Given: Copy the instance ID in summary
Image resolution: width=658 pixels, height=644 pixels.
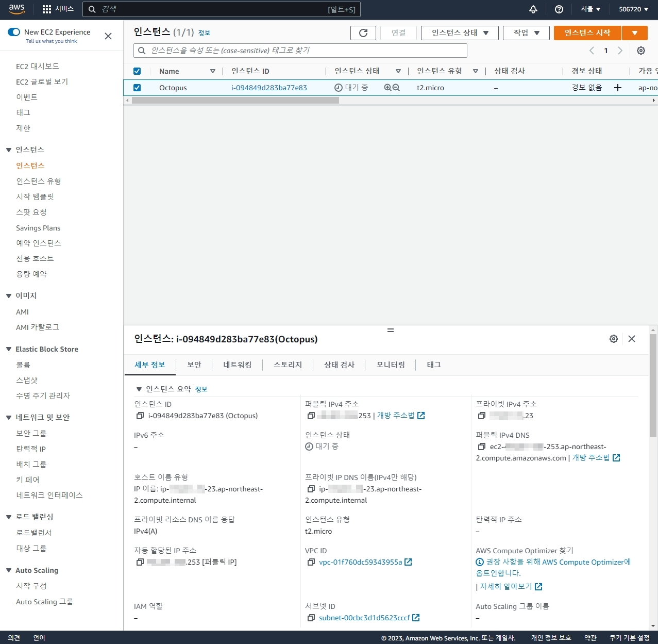Looking at the screenshot, I should click(140, 416).
